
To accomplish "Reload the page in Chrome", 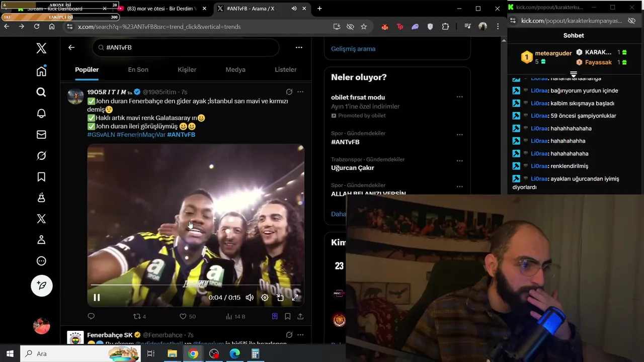I will (x=37, y=27).
